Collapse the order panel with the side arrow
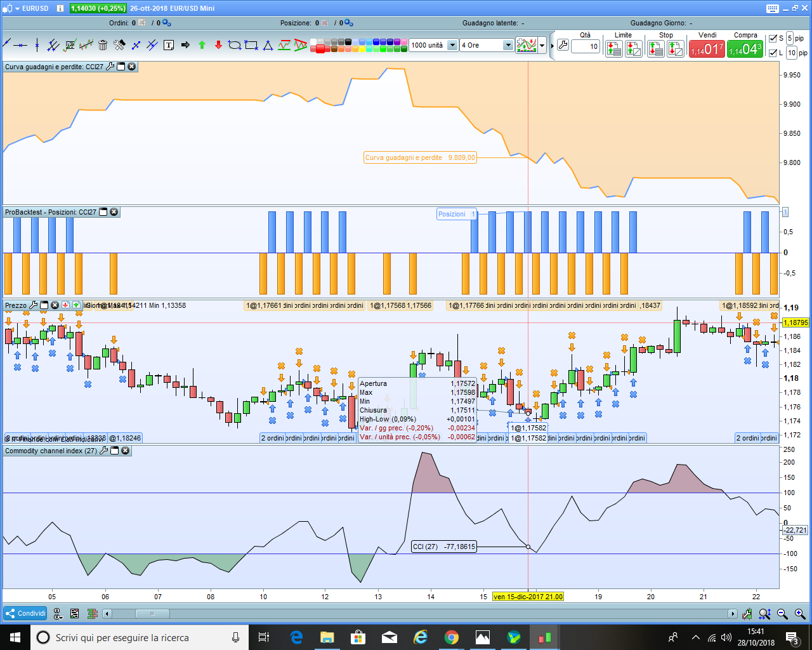The height and width of the screenshot is (650, 812). pos(553,46)
